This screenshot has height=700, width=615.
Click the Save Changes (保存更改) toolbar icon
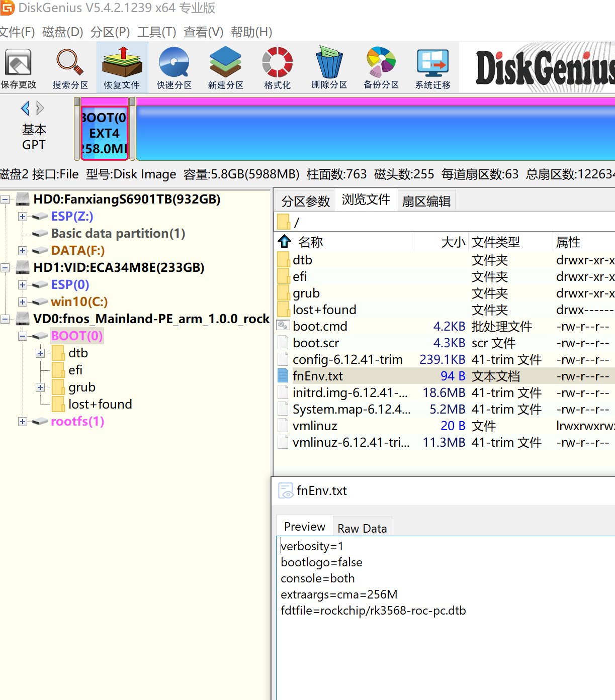(19, 68)
